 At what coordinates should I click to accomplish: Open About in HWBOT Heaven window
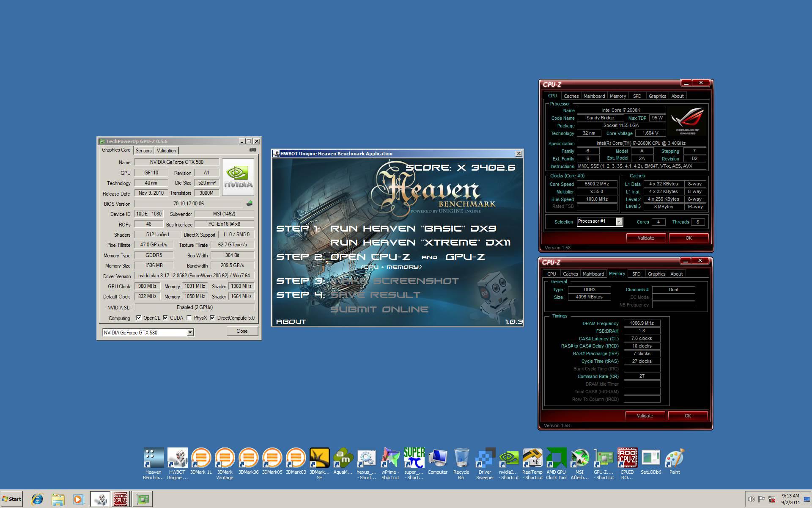click(291, 322)
